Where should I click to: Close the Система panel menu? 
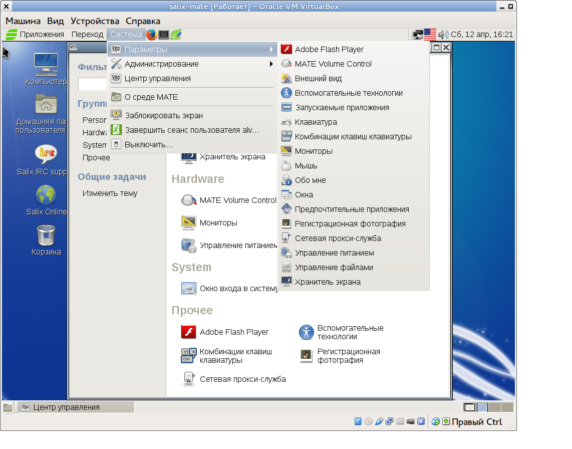pyautogui.click(x=126, y=34)
